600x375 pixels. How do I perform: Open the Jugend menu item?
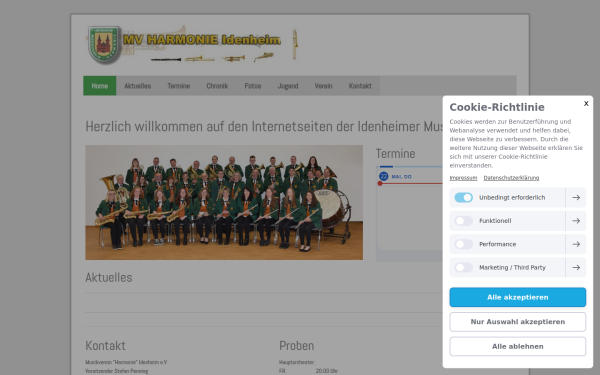288,86
